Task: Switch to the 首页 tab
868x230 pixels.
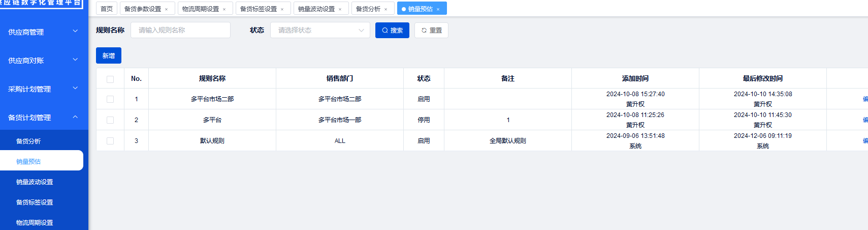Action: [x=107, y=9]
